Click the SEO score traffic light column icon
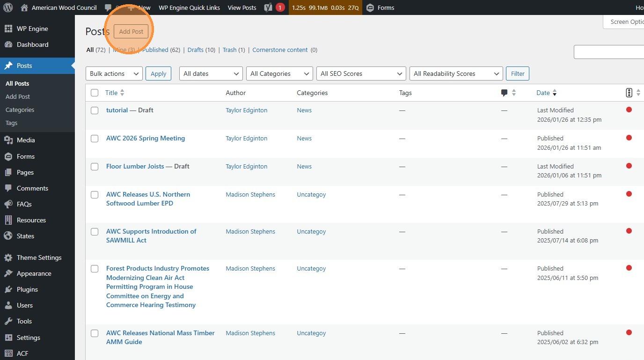 (629, 93)
